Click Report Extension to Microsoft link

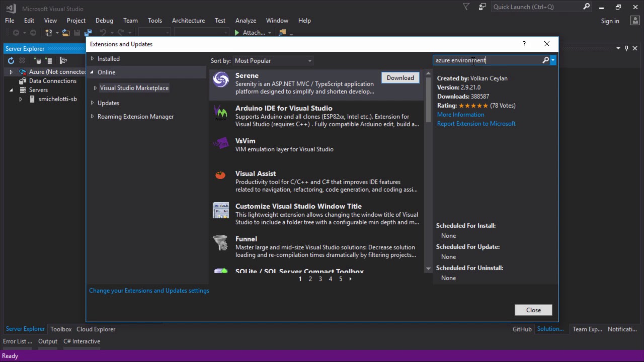[x=476, y=124]
